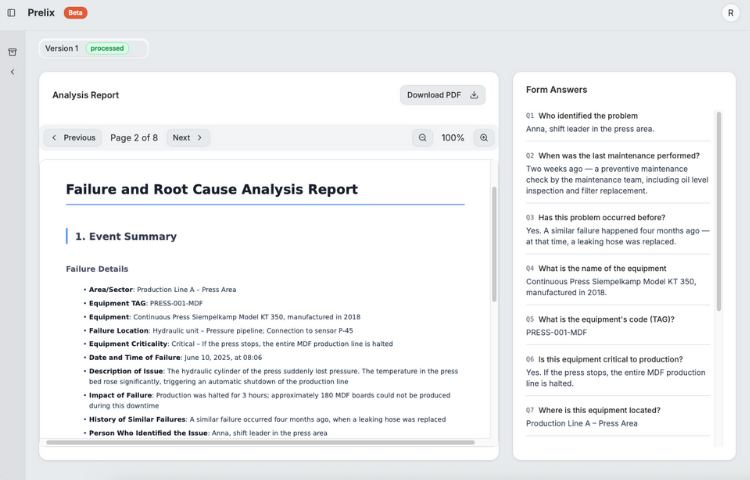Collapse sidebar with left chevron
Image resolution: width=750 pixels, height=480 pixels.
(x=12, y=72)
